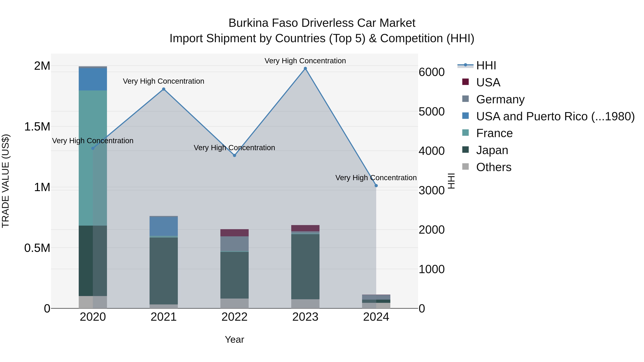Image resolution: width=644 pixels, height=362 pixels.
Task: Click the France segment of the 2020 bar
Action: tap(93, 158)
